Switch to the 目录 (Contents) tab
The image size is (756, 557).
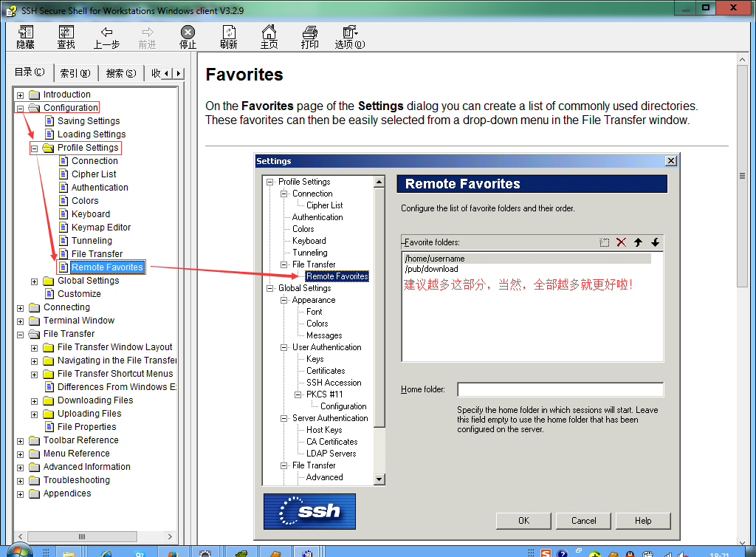point(30,72)
